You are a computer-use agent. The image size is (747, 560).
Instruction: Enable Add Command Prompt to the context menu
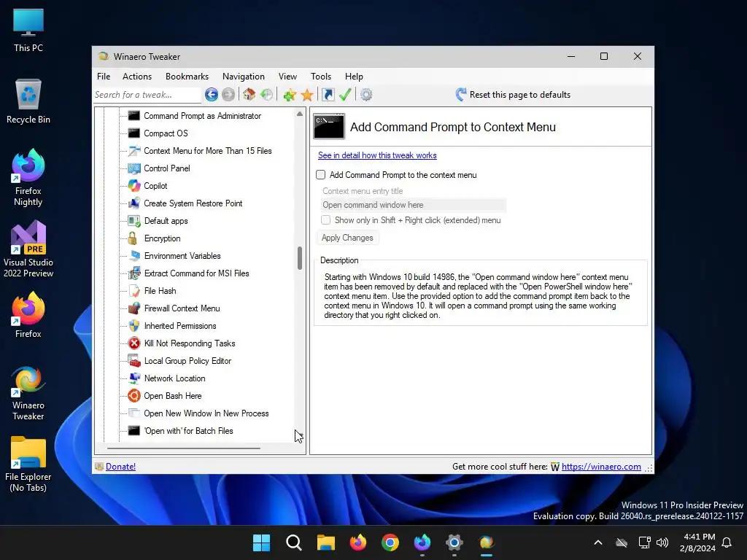click(321, 175)
